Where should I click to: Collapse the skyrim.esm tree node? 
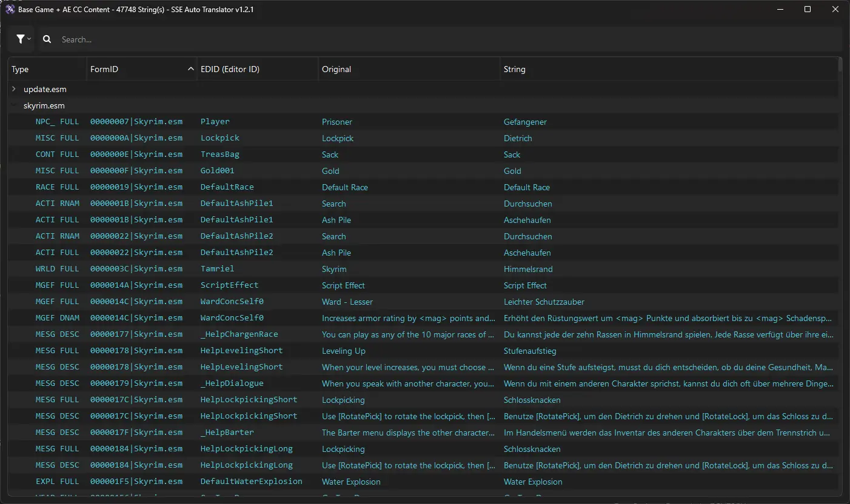[14, 105]
